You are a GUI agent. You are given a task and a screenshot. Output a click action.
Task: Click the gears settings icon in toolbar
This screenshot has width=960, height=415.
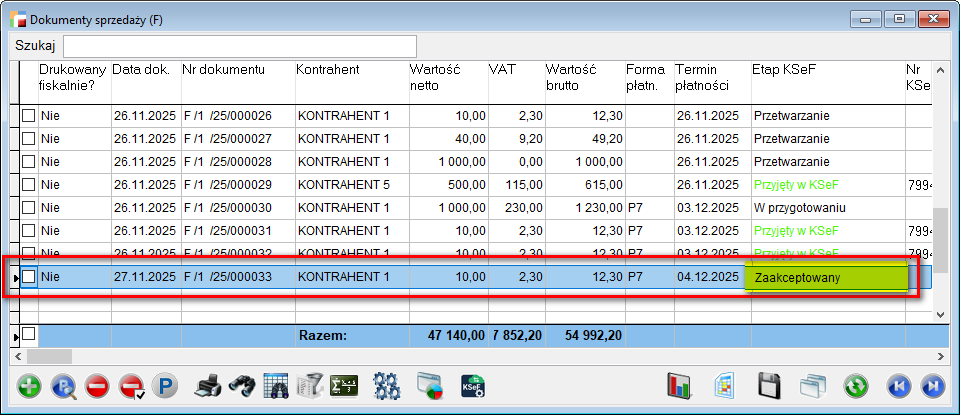pyautogui.click(x=387, y=386)
